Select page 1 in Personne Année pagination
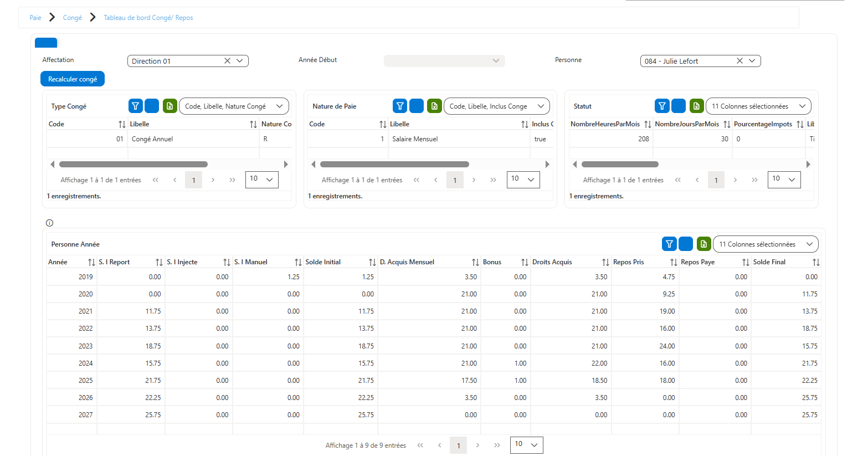Viewport: 868px width, 456px height. tap(458, 445)
